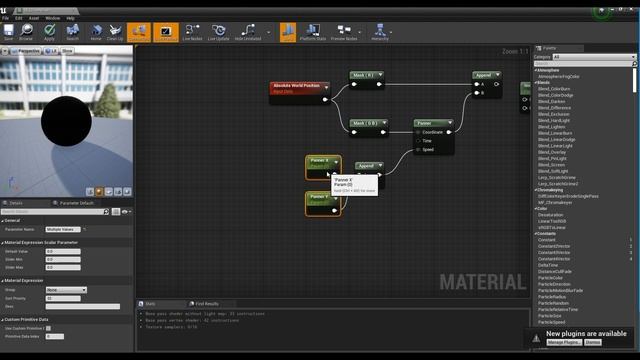Click the Hierarchy toolbar icon
Viewport: 640px width, 360px height.
coord(380,32)
